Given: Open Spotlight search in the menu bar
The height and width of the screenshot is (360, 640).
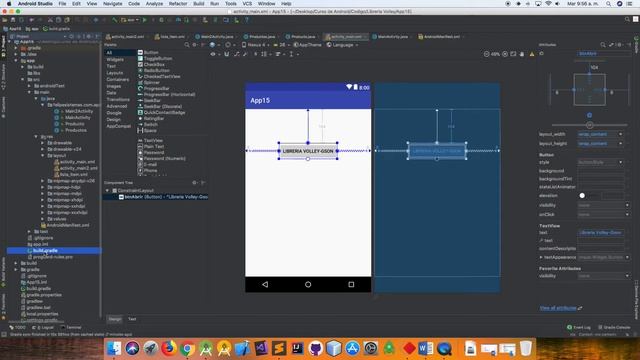Looking at the screenshot, I should point(609,4).
